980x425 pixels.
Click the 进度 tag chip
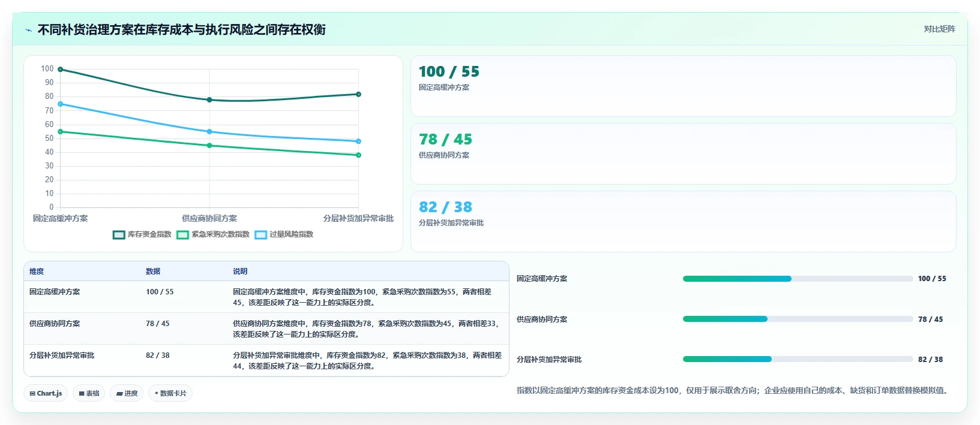[127, 393]
